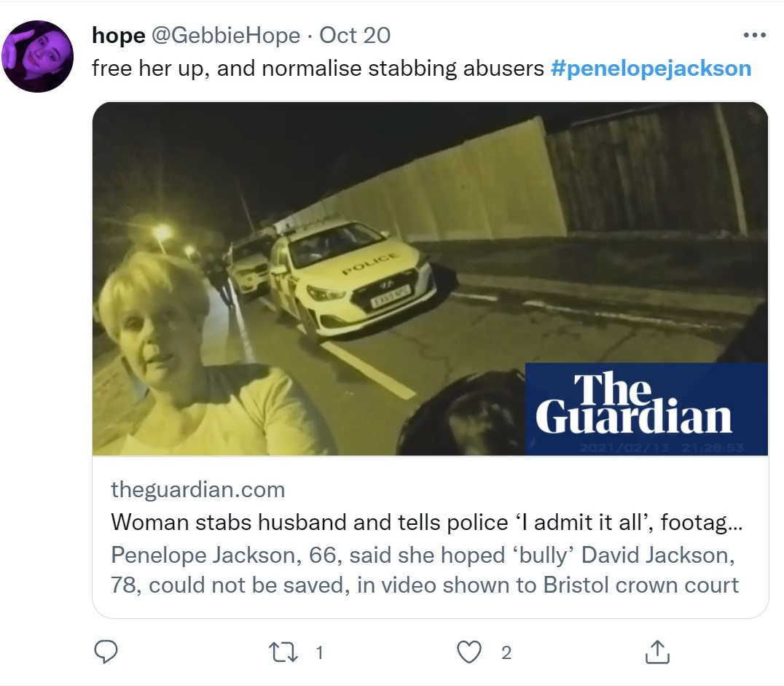Click The Guardian logo on the preview image

coord(634,404)
